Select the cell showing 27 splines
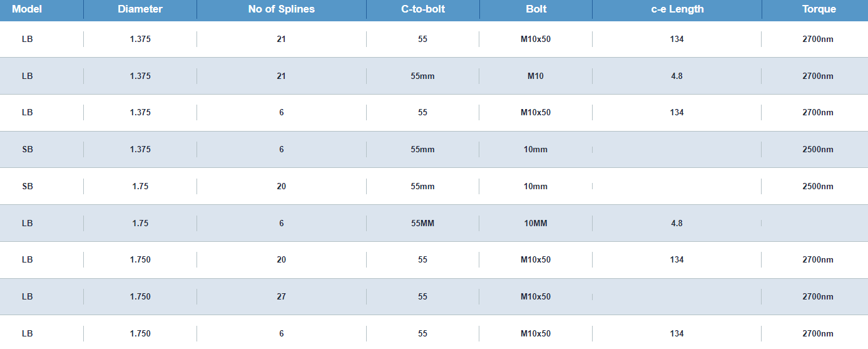The height and width of the screenshot is (349, 868). (281, 296)
